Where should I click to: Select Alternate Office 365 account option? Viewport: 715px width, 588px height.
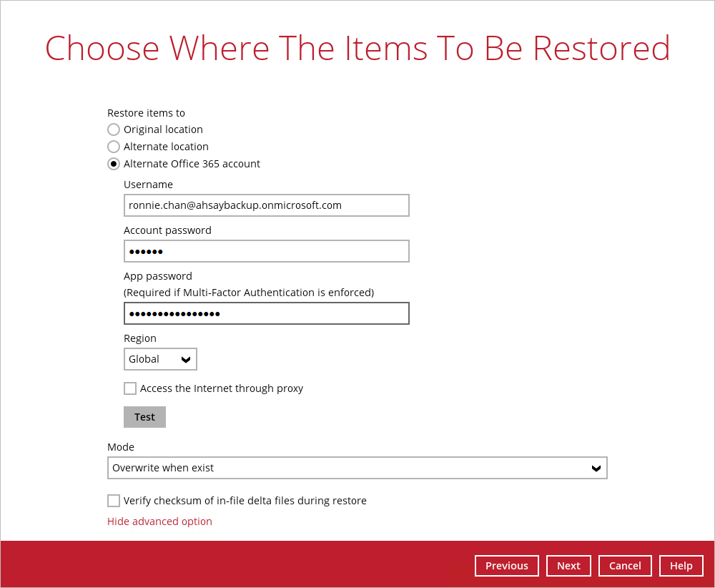click(114, 164)
